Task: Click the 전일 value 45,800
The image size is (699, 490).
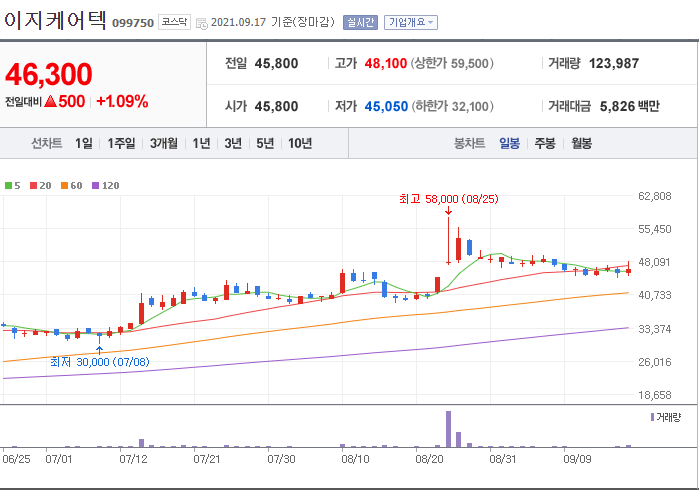Action: [276, 64]
